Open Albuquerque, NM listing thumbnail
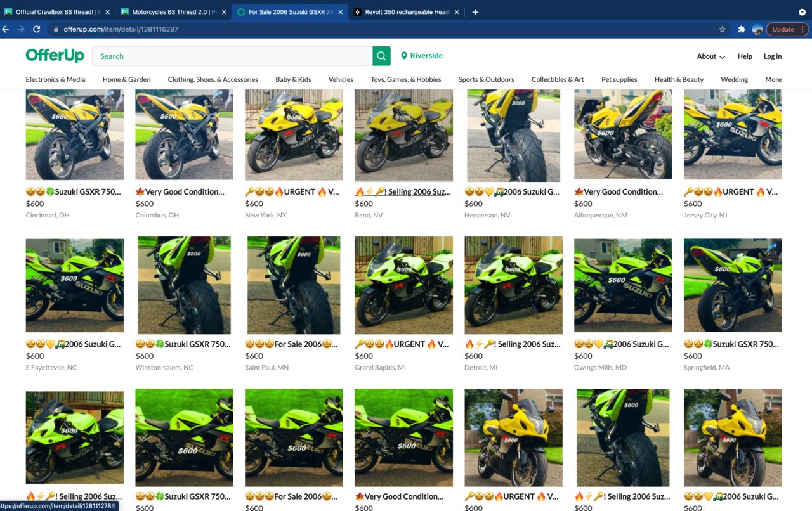 [623, 135]
